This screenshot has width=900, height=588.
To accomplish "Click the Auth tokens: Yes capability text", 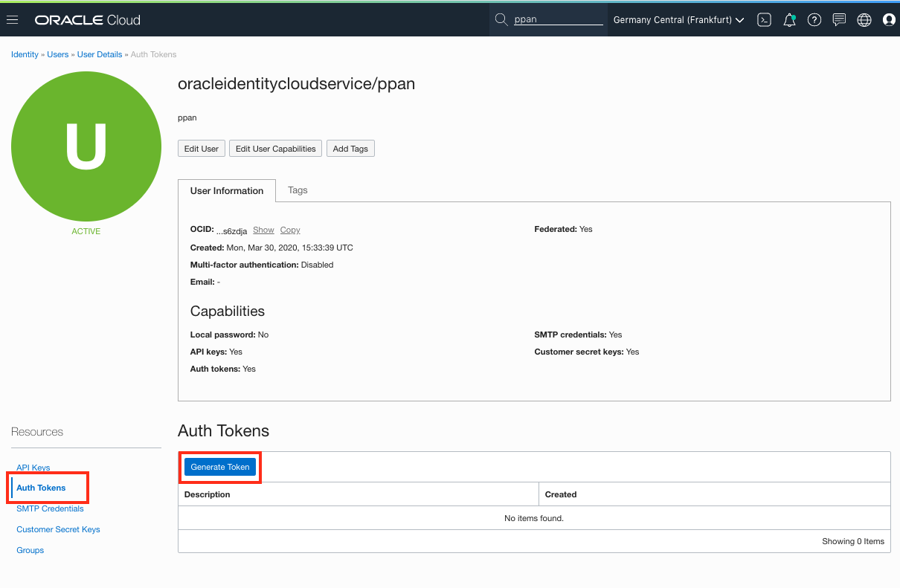I will pyautogui.click(x=223, y=369).
